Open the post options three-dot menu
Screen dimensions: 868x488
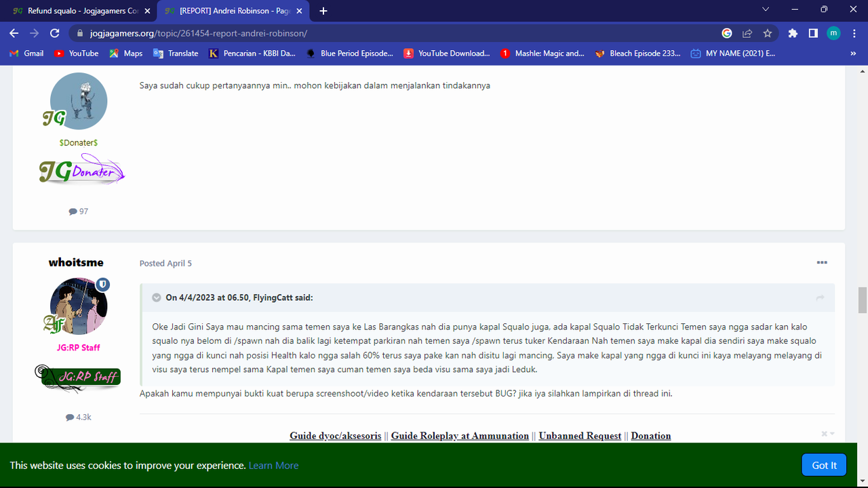[x=822, y=262]
